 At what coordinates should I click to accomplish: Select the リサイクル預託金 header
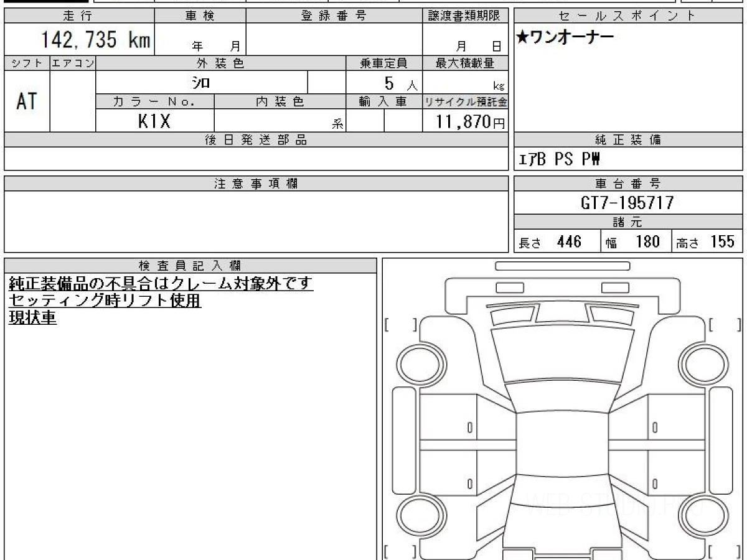click(466, 101)
